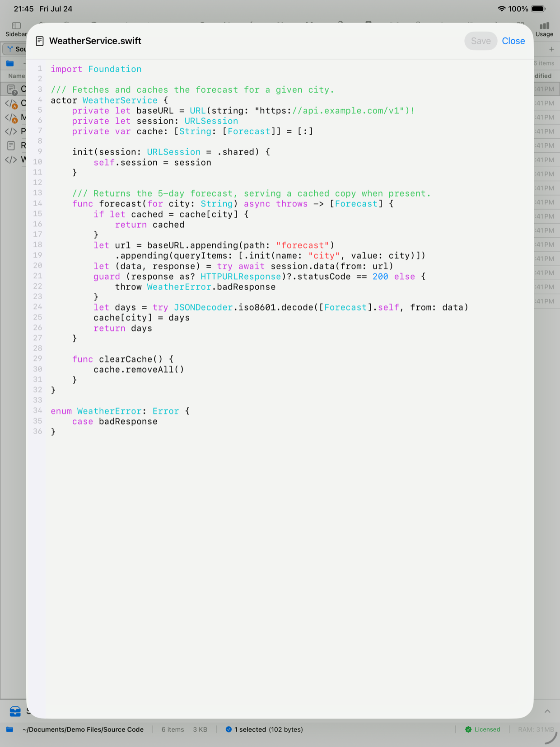Click the green Licensed badge icon
The width and height of the screenshot is (560, 747).
click(468, 729)
